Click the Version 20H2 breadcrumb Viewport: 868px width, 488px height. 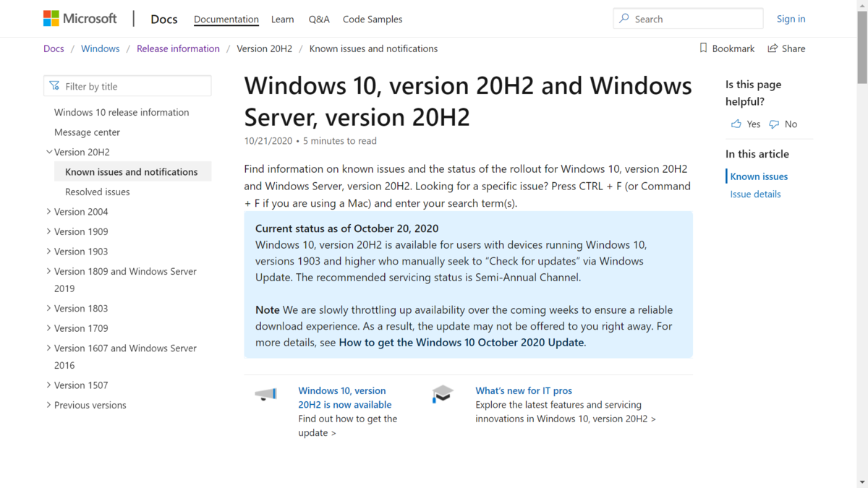265,48
